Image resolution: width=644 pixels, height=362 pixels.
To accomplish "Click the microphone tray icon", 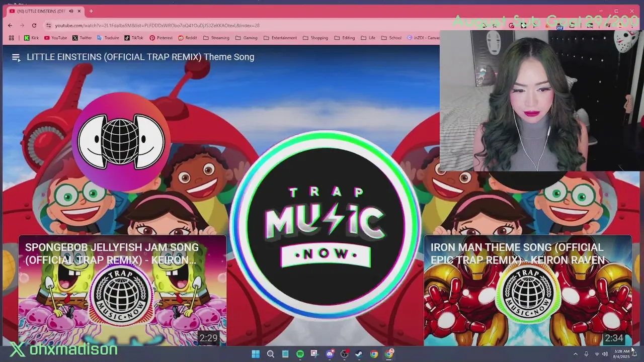I will coord(586,354).
